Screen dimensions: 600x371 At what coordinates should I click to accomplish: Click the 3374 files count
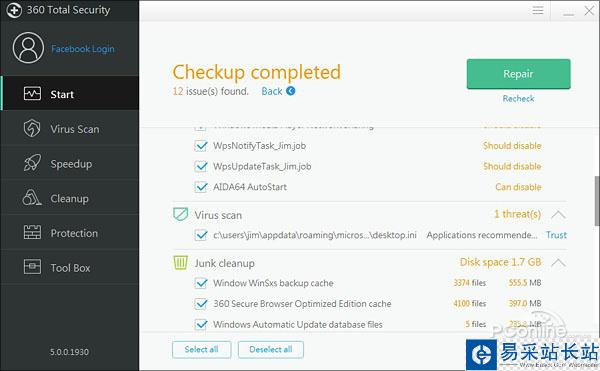click(470, 283)
